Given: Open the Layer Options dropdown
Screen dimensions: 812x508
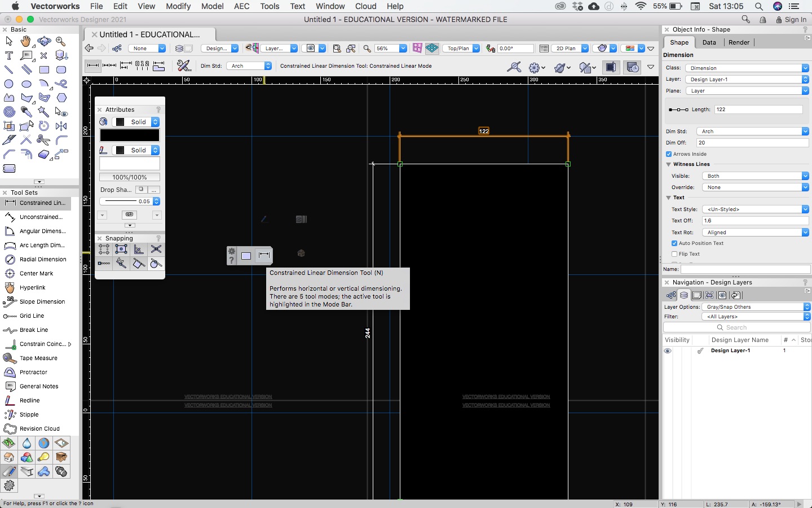Looking at the screenshot, I should (x=756, y=307).
